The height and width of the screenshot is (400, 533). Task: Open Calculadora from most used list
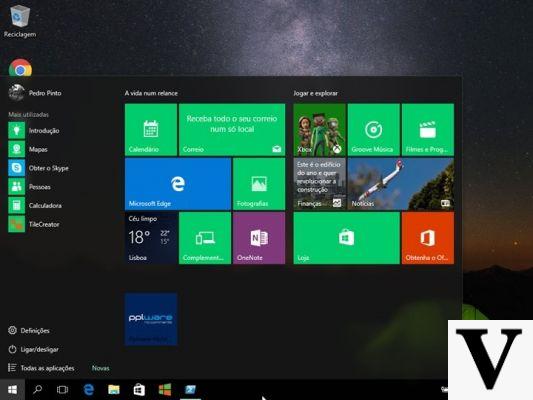(35, 205)
